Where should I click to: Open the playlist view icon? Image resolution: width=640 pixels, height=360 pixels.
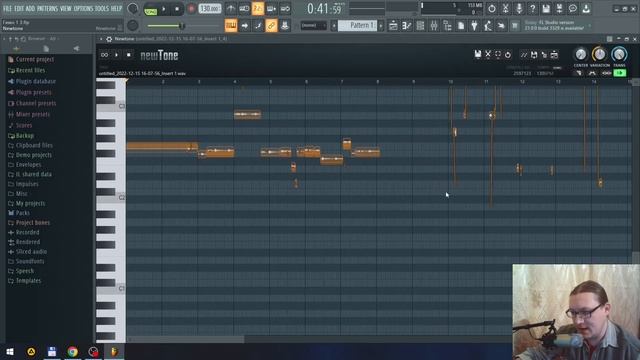(x=393, y=26)
